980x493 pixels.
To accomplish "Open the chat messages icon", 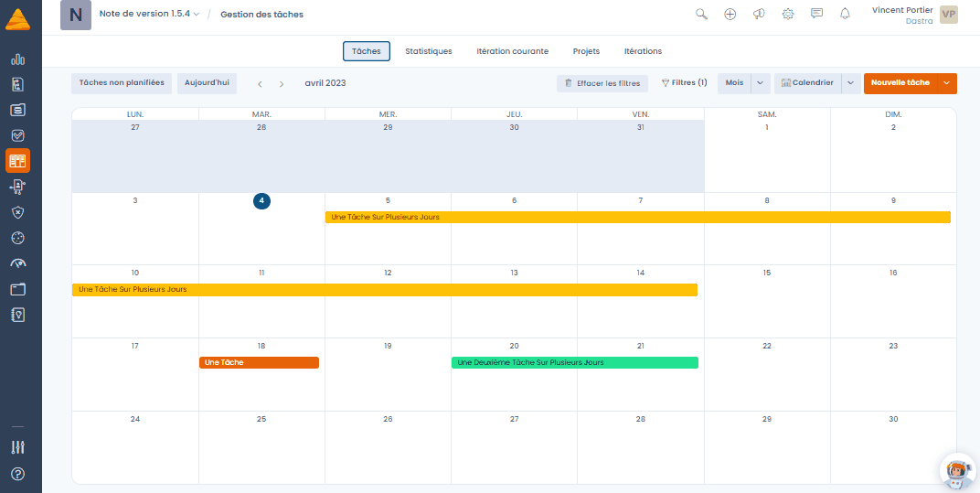I will (816, 14).
